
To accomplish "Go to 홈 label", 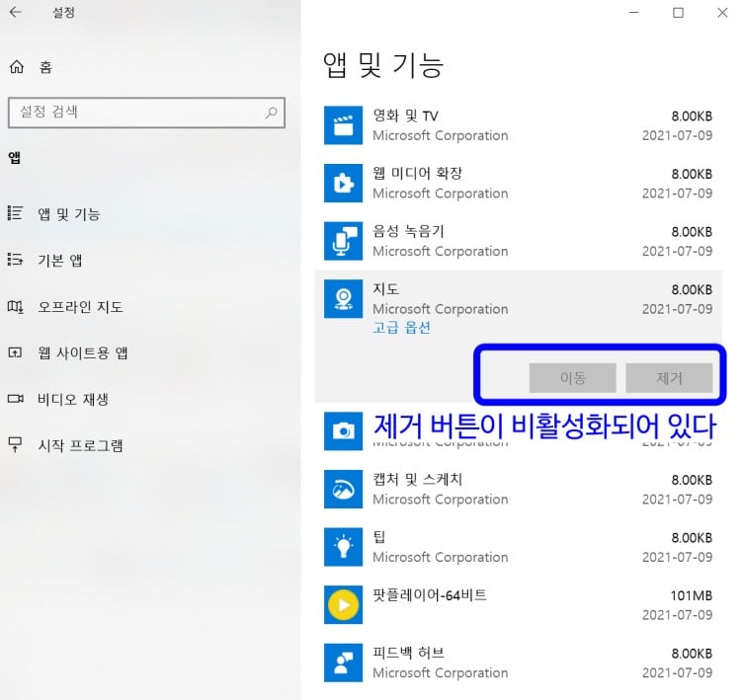I will (45, 67).
